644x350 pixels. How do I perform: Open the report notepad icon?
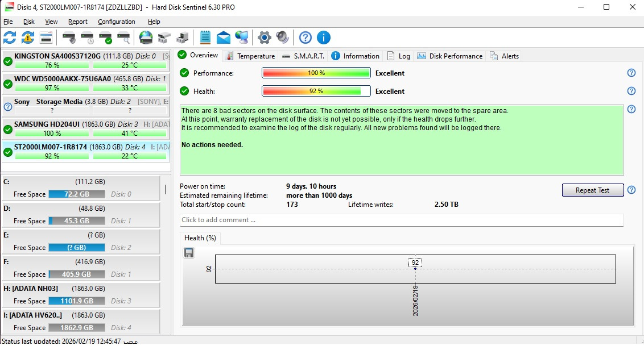tap(205, 37)
